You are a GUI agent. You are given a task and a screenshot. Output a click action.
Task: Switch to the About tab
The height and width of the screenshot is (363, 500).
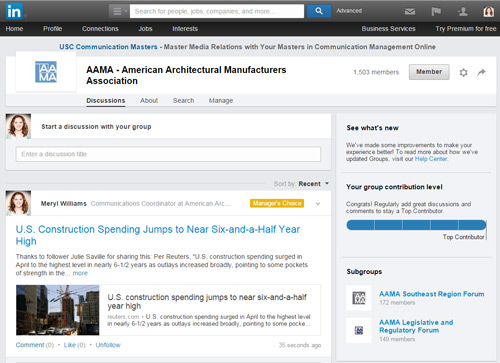(x=149, y=101)
